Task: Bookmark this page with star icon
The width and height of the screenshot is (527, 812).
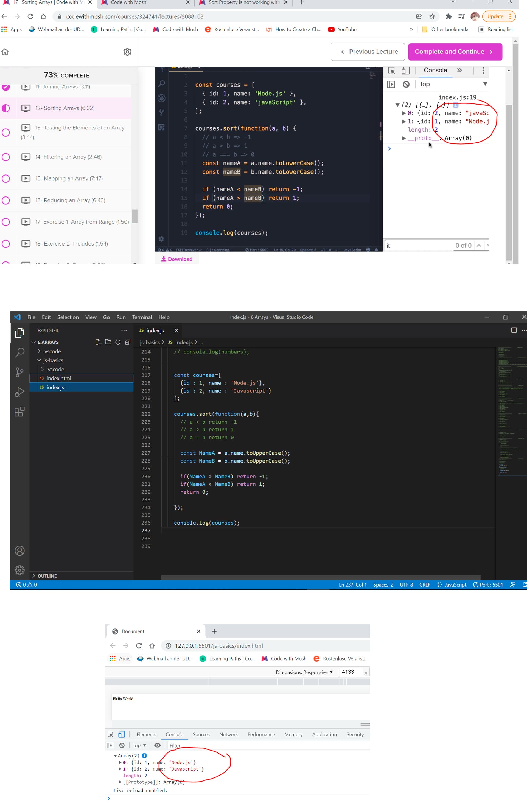Action: click(x=432, y=16)
